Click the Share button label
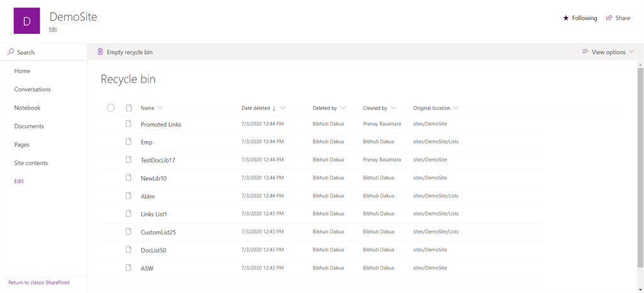 pos(623,18)
